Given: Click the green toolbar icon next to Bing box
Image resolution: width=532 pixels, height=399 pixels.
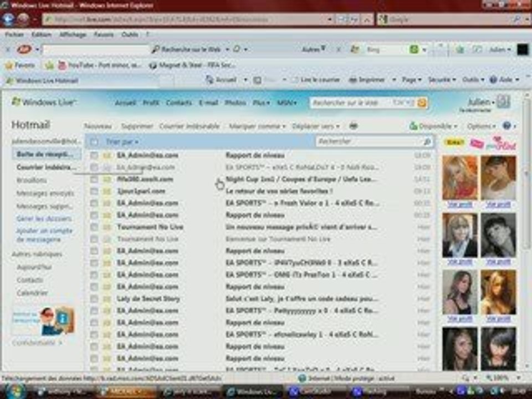Looking at the screenshot, I should [x=413, y=49].
